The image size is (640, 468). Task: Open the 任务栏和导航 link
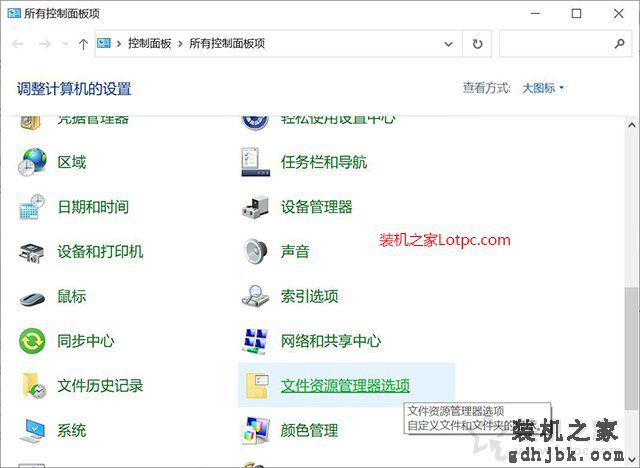pos(324,162)
